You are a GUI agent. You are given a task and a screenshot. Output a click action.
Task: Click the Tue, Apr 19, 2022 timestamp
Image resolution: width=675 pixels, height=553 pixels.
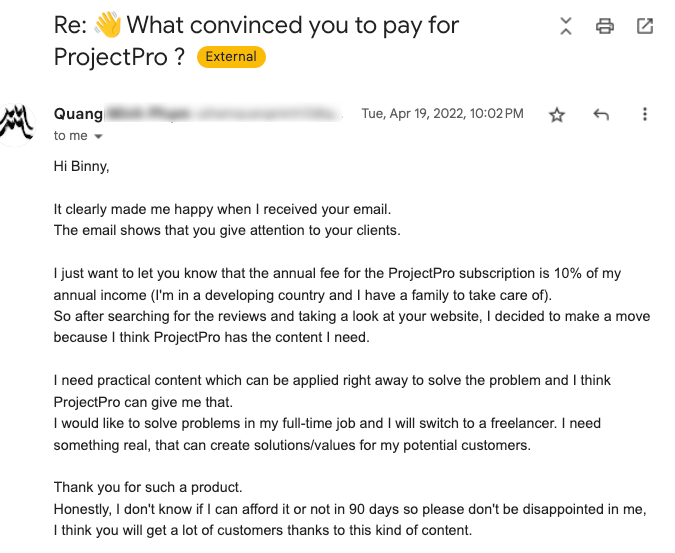(442, 114)
